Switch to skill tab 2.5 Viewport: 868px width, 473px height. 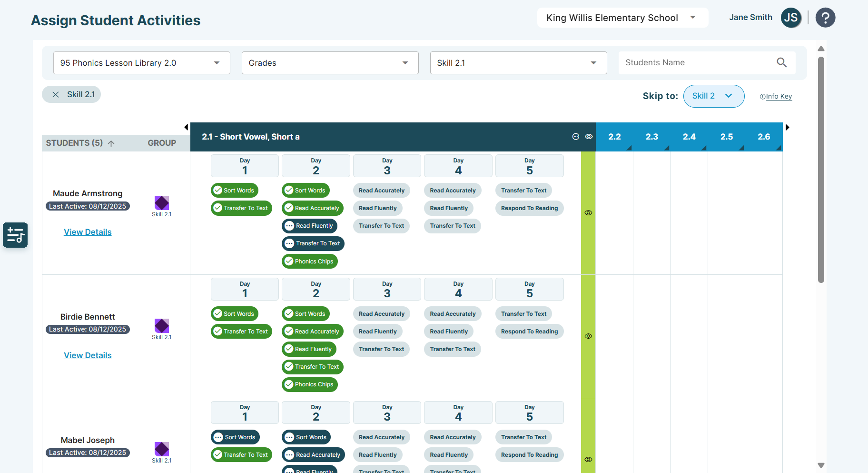727,137
